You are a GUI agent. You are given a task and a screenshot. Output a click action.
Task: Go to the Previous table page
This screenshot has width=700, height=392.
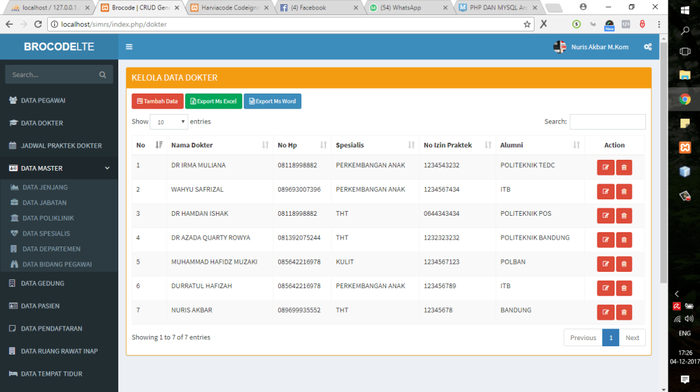[583, 338]
